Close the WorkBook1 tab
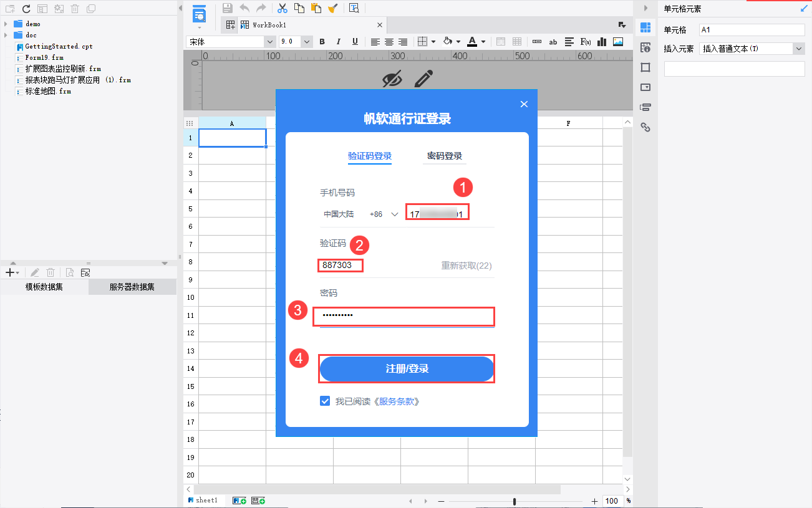Image resolution: width=812 pixels, height=508 pixels. pyautogui.click(x=380, y=25)
